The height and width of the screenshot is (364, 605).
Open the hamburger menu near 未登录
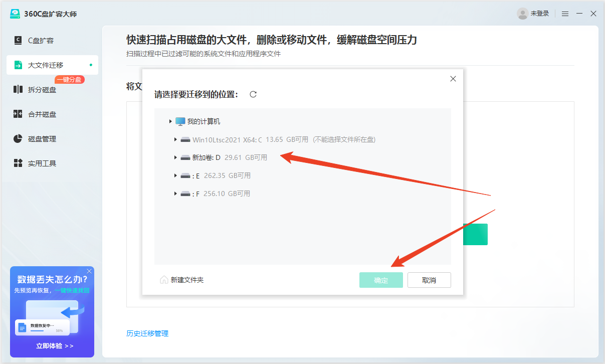coord(565,14)
